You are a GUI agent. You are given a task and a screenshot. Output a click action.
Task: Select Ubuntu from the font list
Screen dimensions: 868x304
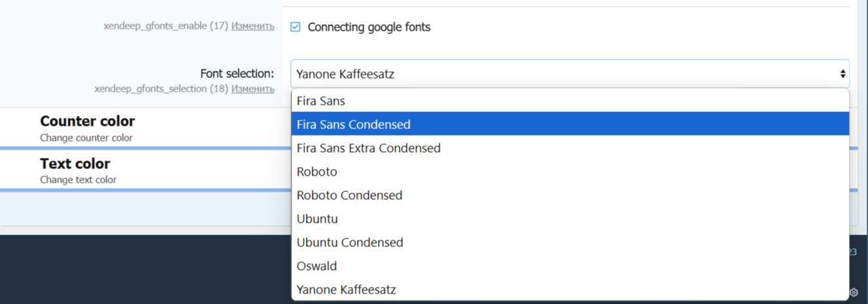[318, 219]
